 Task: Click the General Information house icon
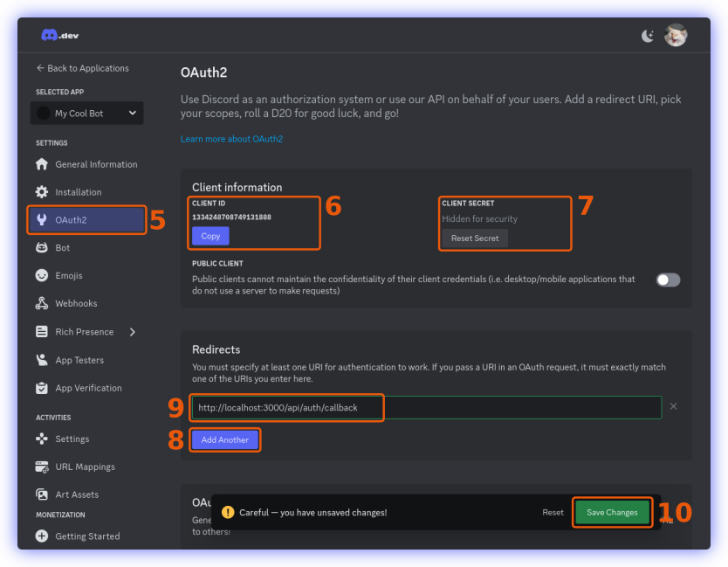point(41,164)
